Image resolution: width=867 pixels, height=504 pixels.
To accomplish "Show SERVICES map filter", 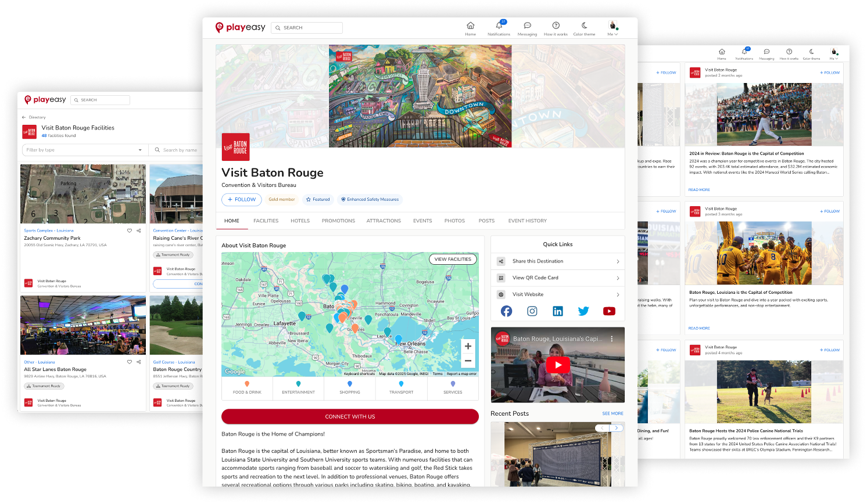I will [453, 388].
